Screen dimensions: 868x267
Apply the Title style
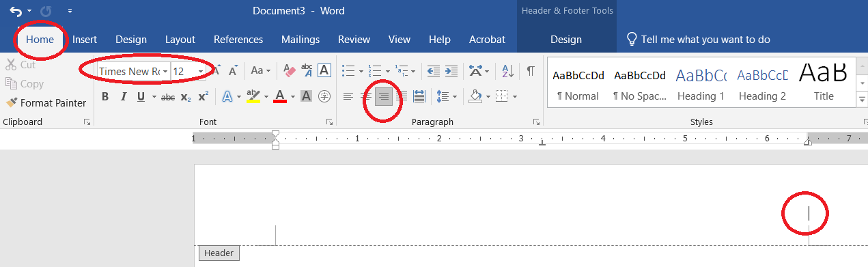(x=824, y=83)
